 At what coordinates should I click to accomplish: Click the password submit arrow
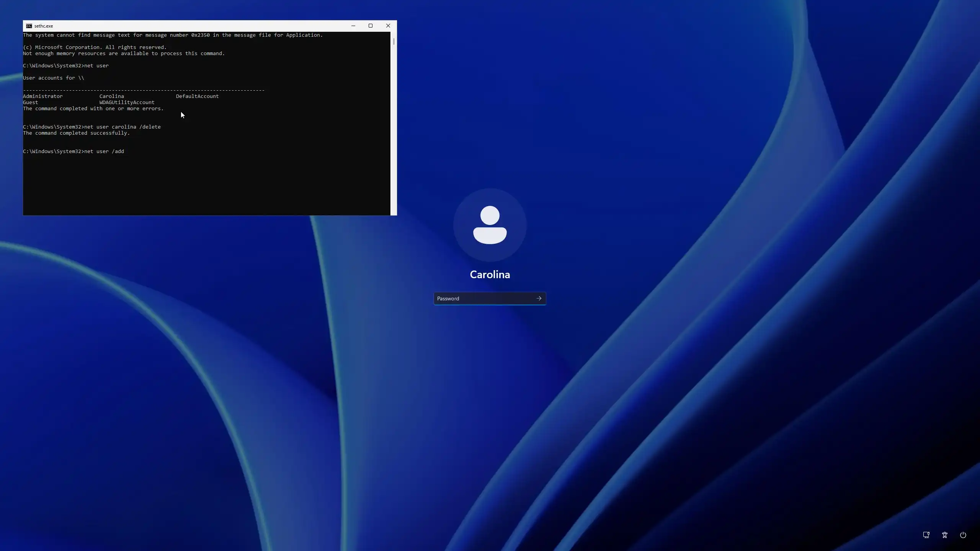point(539,298)
